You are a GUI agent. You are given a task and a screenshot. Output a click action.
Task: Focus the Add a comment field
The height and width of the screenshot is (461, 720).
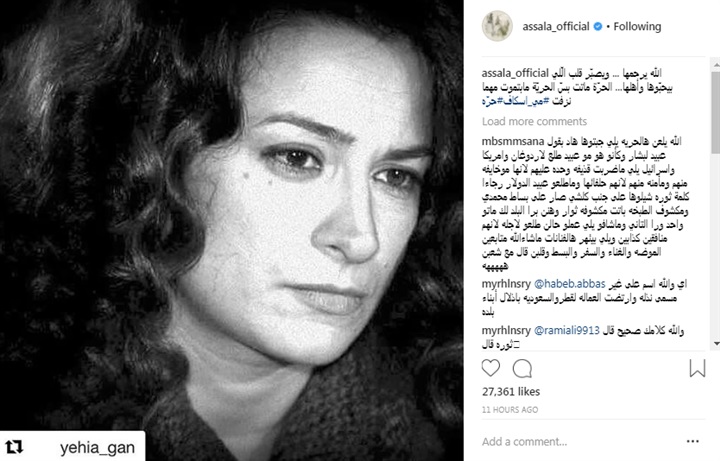579,442
